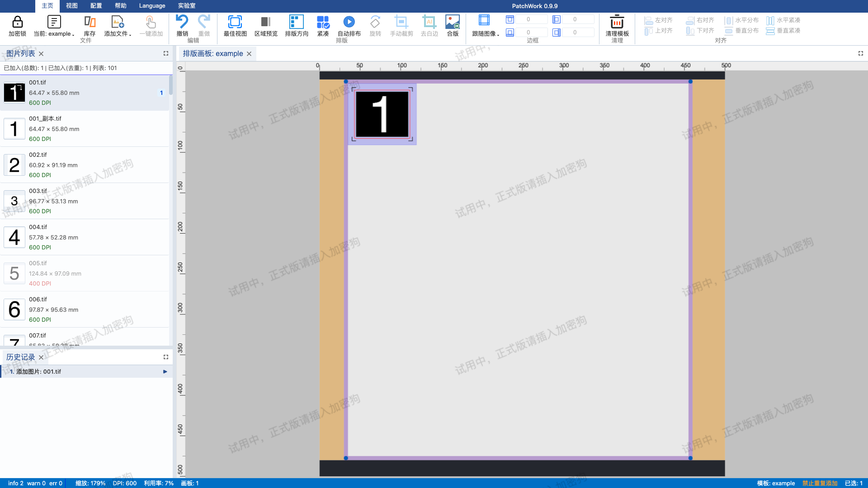
Task: Toggle 区域预览 region preview
Action: point(266,26)
